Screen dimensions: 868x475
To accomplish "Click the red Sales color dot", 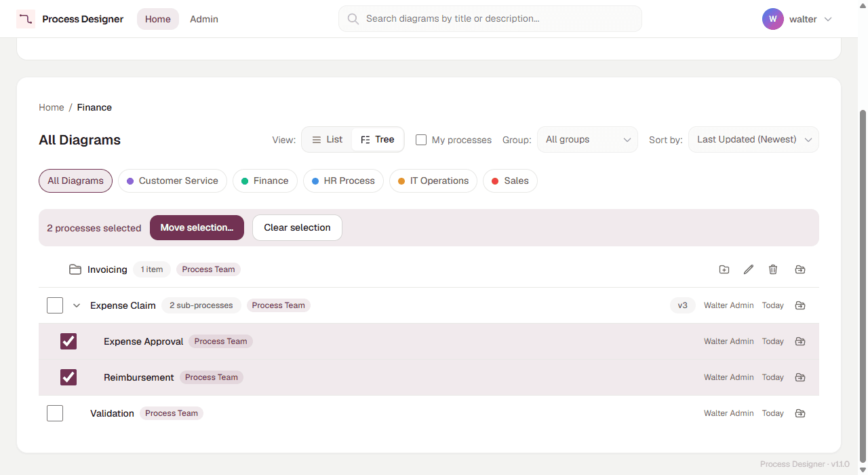I will [495, 181].
